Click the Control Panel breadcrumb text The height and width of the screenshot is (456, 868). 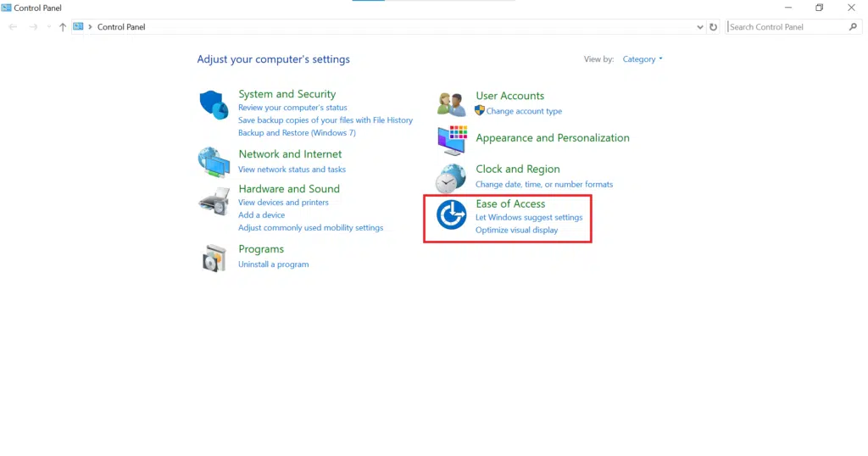[121, 26]
